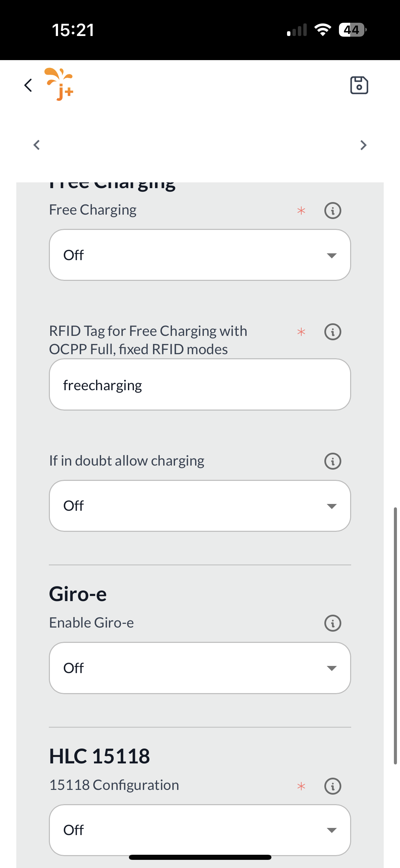Go to next settings tab arrow
Viewport: 400px width, 868px height.
click(x=363, y=145)
